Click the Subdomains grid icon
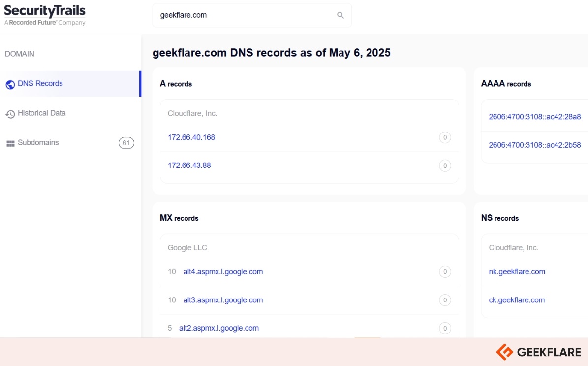Image resolution: width=588 pixels, height=366 pixels. [10, 143]
